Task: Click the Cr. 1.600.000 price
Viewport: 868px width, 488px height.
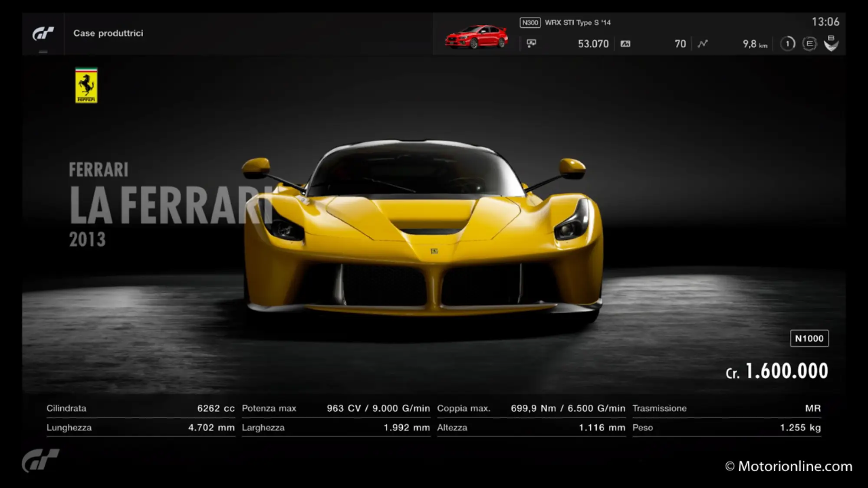Action: 777,371
